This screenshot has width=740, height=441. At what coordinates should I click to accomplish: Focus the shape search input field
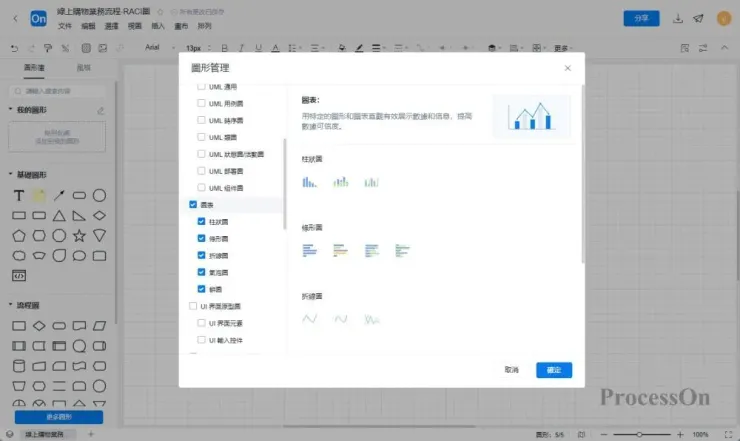click(57, 91)
